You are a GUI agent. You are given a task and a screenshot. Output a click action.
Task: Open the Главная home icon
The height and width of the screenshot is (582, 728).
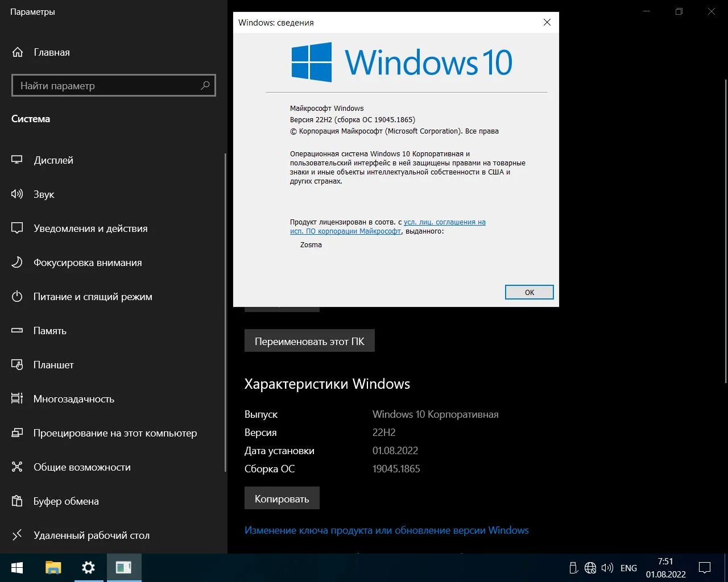pos(18,52)
